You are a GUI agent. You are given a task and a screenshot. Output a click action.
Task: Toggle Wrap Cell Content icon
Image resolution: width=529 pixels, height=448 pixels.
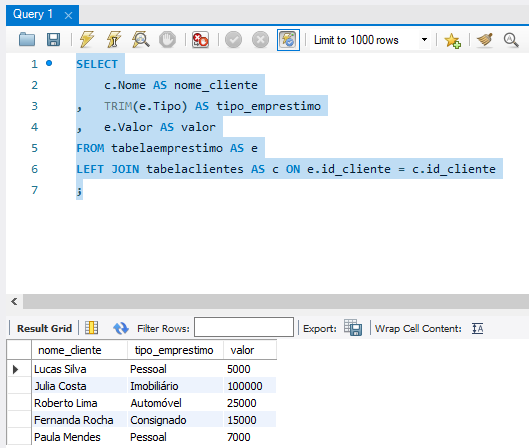(x=478, y=328)
